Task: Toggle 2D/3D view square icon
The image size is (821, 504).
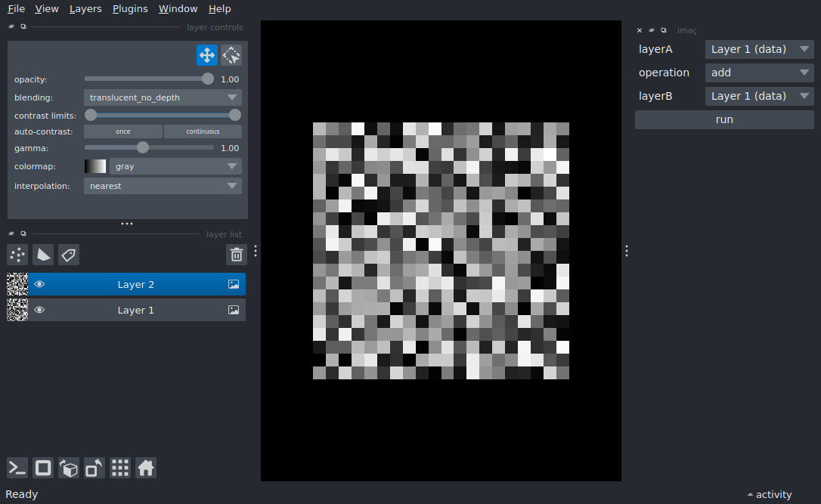Action: point(43,468)
